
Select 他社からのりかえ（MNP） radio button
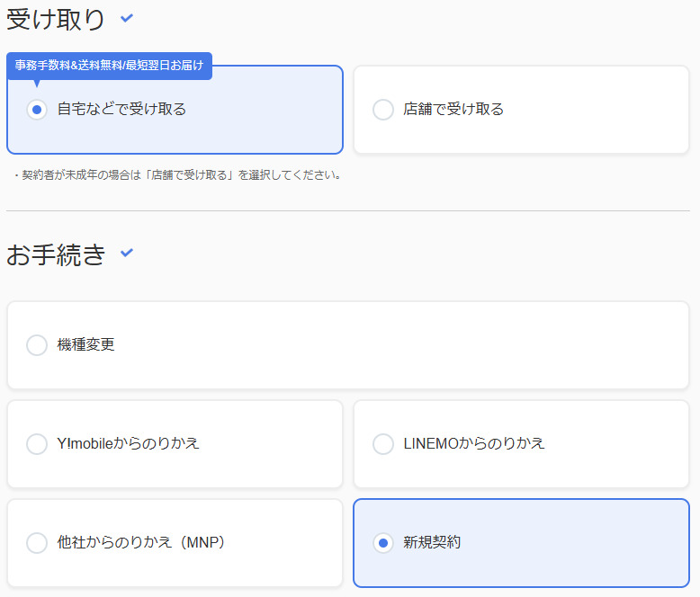(37, 542)
